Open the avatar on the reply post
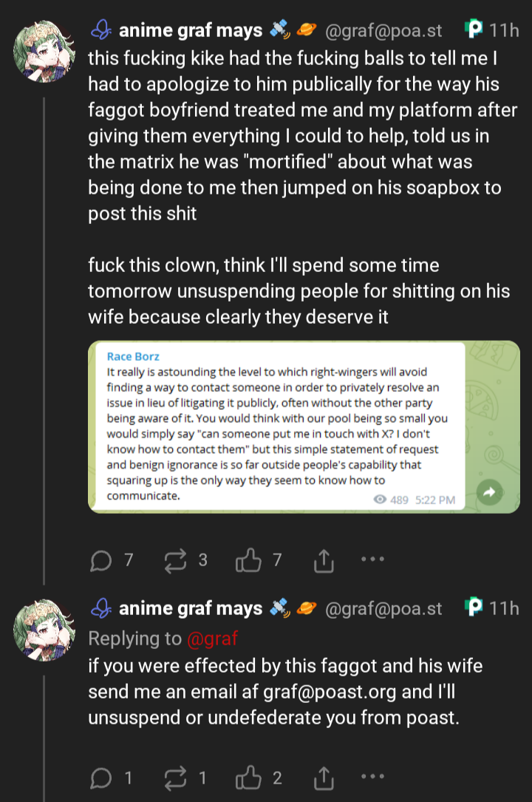Image resolution: width=532 pixels, height=802 pixels. click(43, 631)
